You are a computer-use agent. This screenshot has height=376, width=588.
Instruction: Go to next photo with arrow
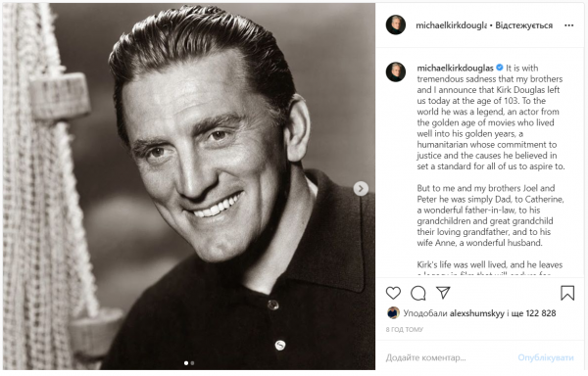[361, 188]
